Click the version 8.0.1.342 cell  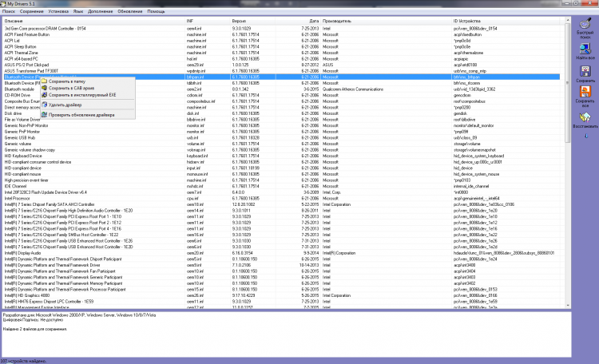click(240, 89)
